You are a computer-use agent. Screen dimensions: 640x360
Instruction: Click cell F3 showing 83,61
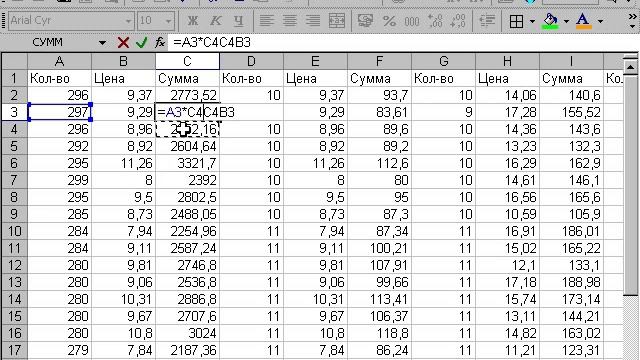coord(379,112)
